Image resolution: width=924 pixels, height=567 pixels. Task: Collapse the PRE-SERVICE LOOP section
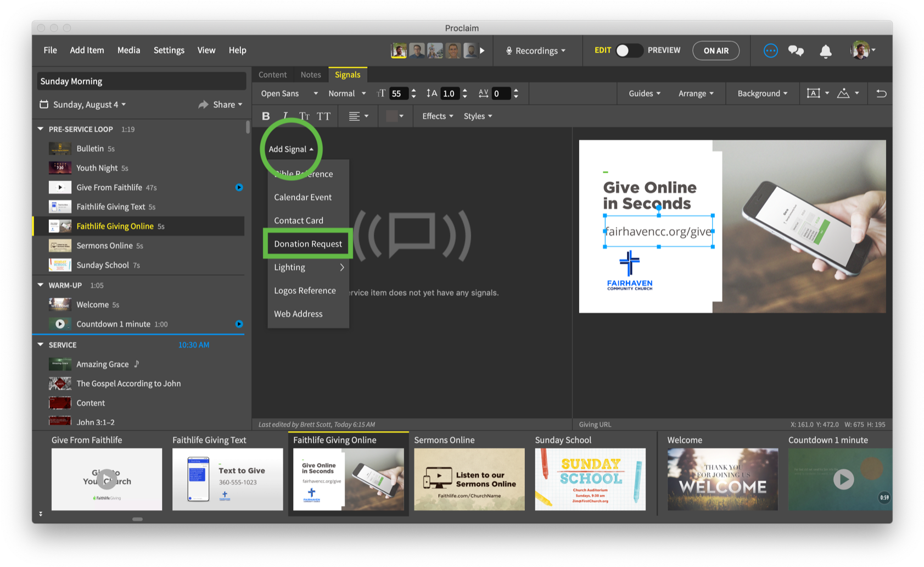pyautogui.click(x=40, y=129)
